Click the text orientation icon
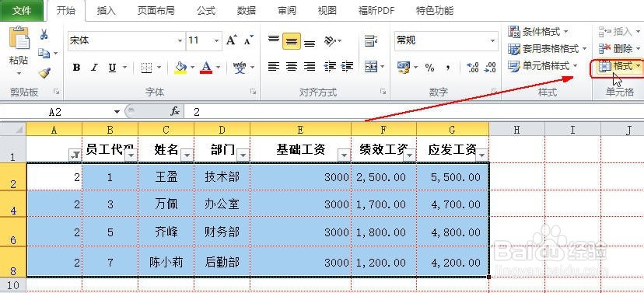This screenshot has height=293, width=644. 330,40
